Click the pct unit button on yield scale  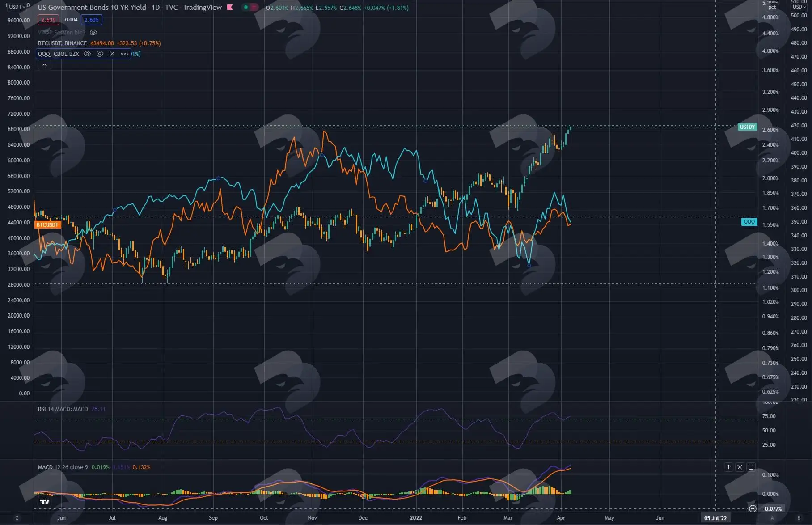point(772,8)
